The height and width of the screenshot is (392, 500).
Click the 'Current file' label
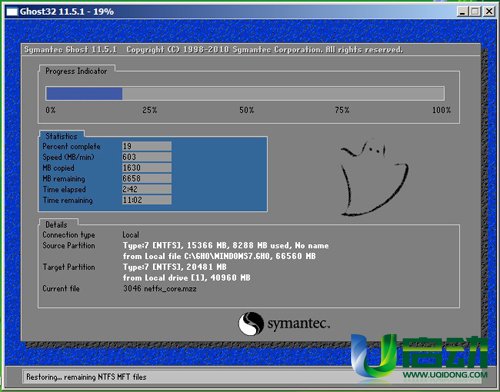(61, 289)
